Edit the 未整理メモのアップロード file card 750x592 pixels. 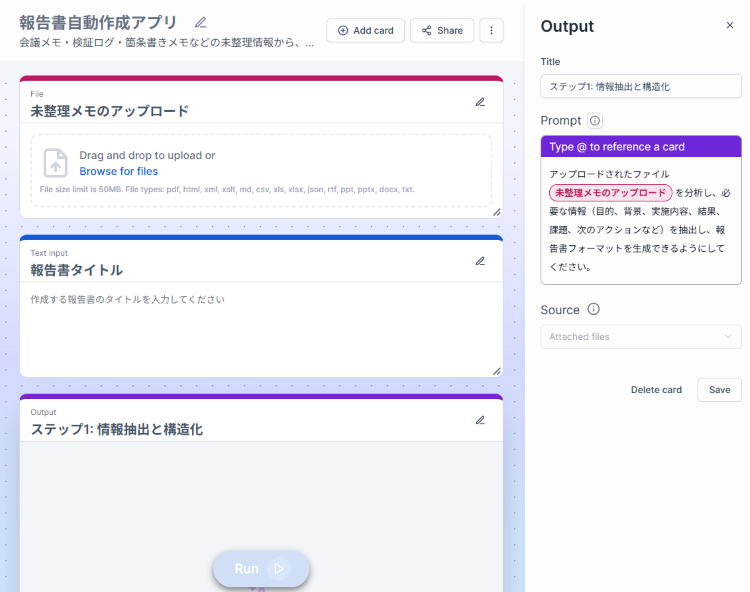pos(480,102)
